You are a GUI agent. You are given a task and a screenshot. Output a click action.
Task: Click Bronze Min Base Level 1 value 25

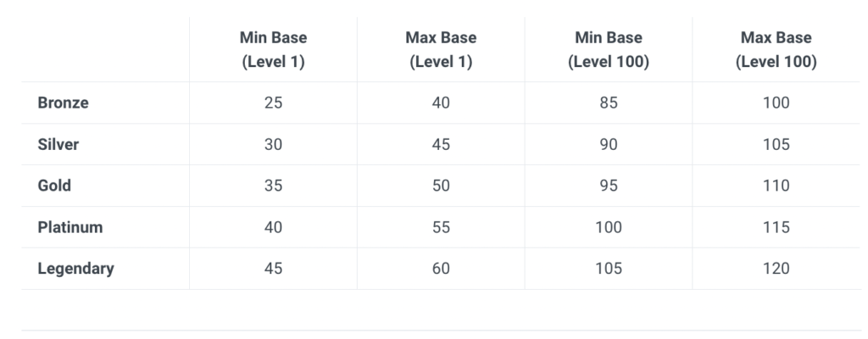pyautogui.click(x=273, y=103)
